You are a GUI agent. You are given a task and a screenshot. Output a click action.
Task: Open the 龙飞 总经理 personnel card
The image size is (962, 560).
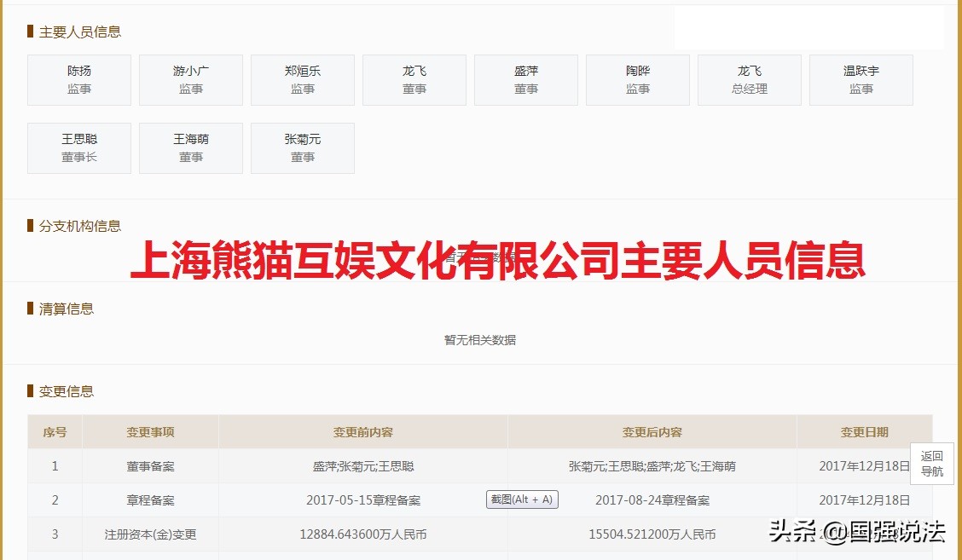tap(749, 79)
